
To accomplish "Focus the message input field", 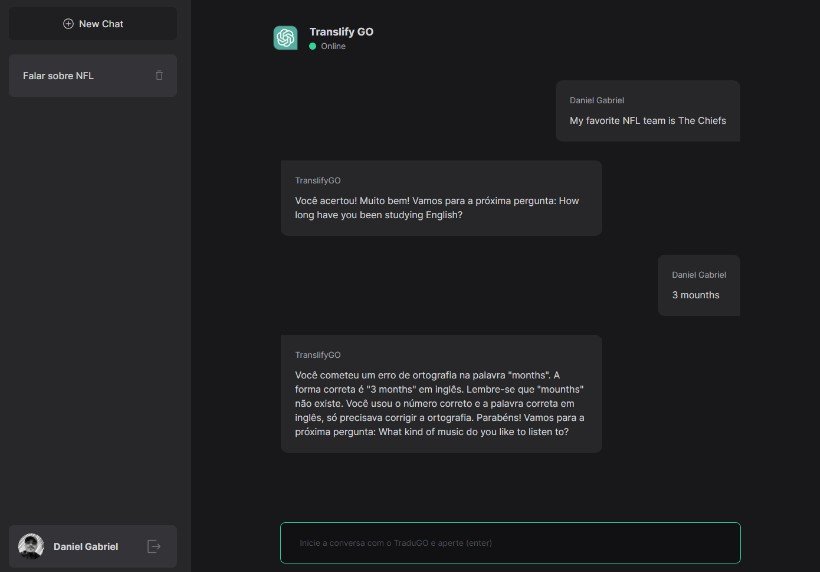I will click(x=510, y=543).
